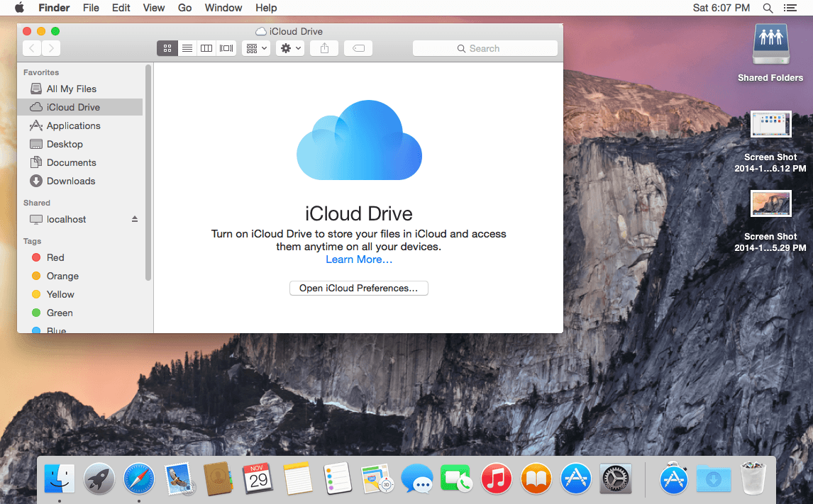
Task: Select the Red tag
Action: (80, 257)
